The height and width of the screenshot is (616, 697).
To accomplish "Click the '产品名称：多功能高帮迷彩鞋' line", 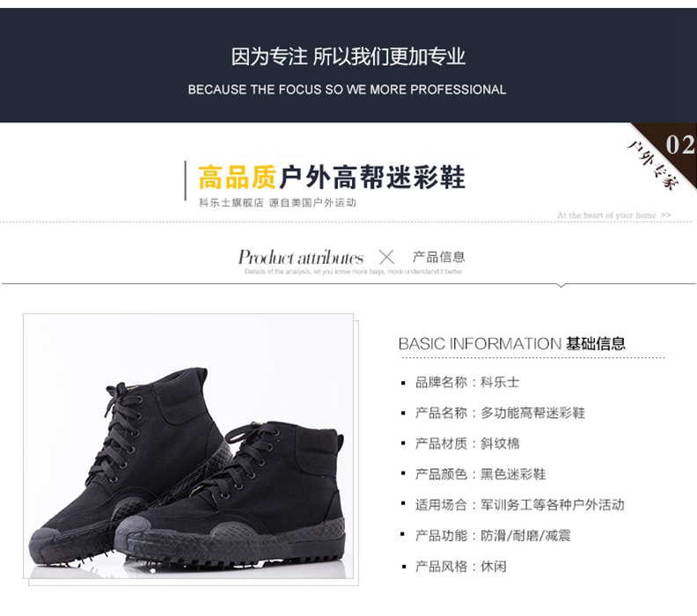I will point(500,413).
